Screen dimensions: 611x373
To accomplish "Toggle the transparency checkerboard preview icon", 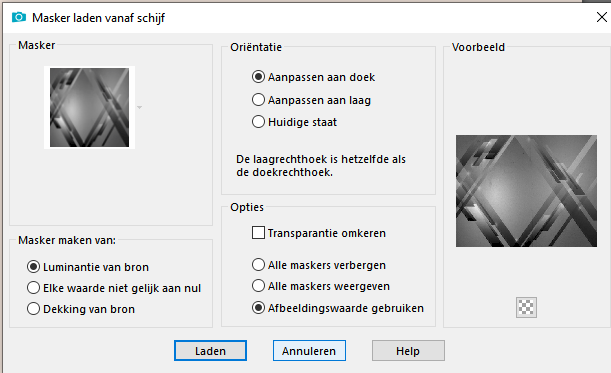I will pyautogui.click(x=526, y=308).
